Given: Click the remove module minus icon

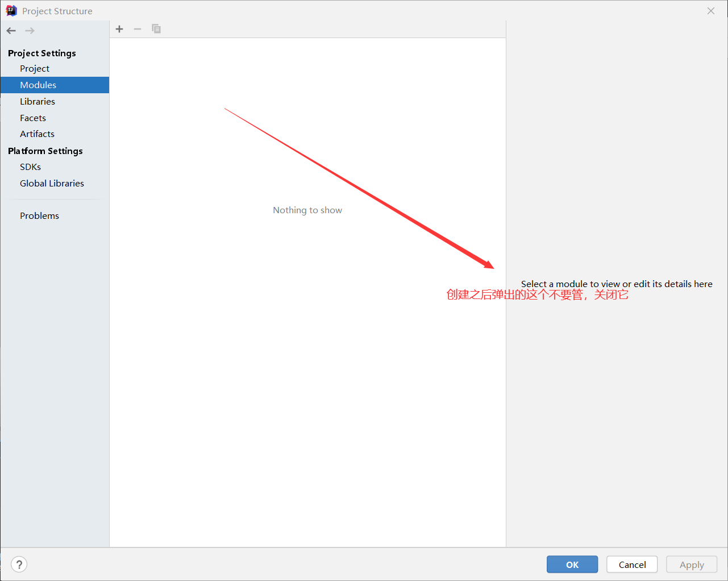Looking at the screenshot, I should point(138,29).
